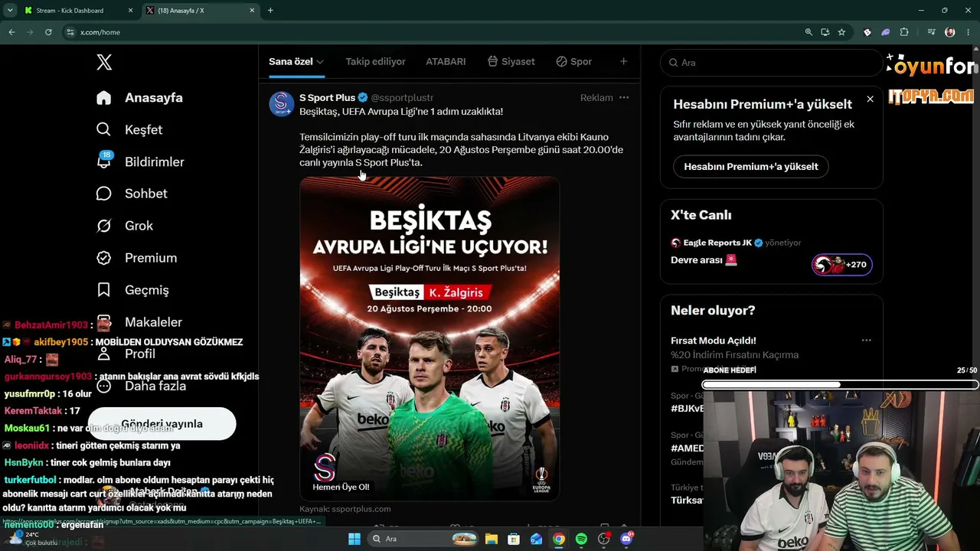Open Chrome profile avatar menu

[x=950, y=32]
